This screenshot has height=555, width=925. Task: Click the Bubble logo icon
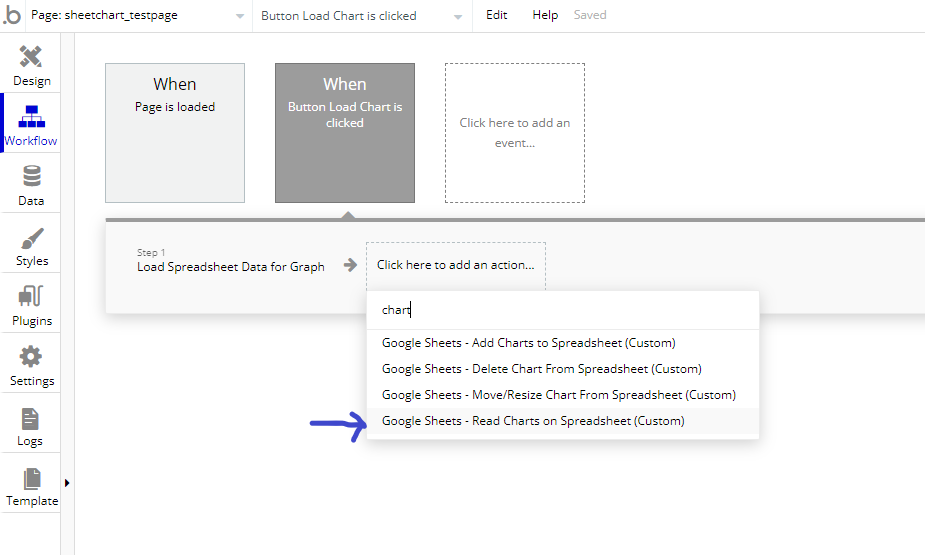click(12, 15)
